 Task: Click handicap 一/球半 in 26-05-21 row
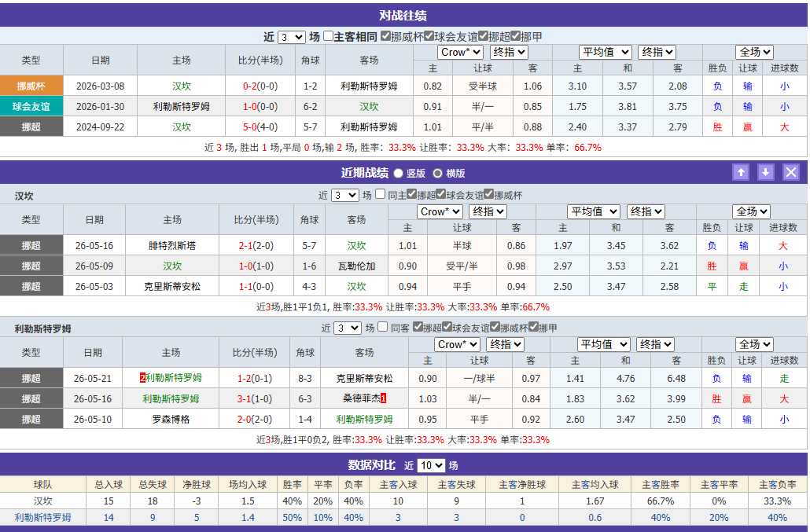coord(479,378)
